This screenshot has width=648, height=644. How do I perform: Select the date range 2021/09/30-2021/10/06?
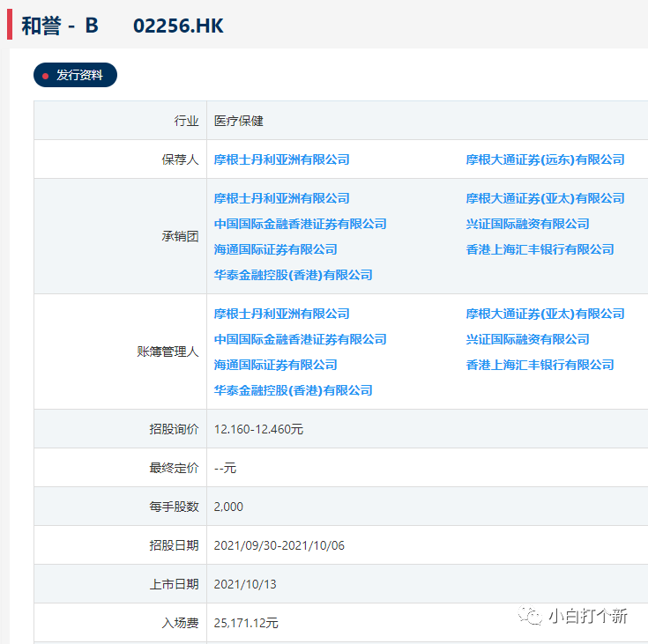[279, 545]
